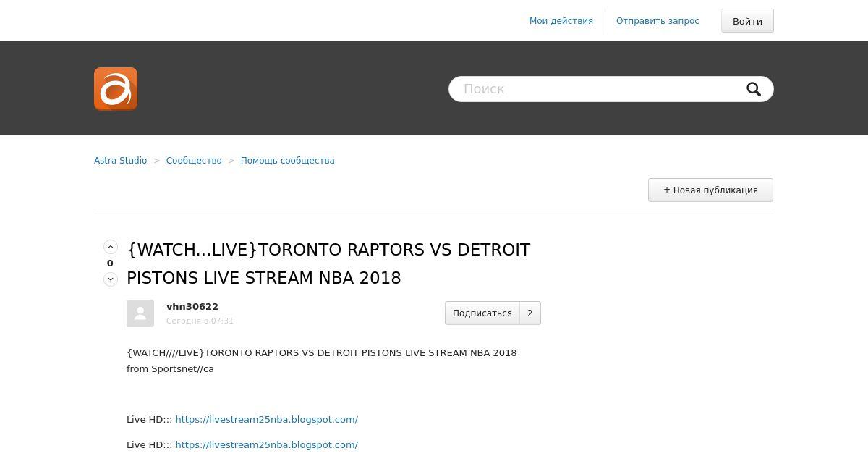The height and width of the screenshot is (456, 868).
Task: Open author name vhn30622
Action: tap(192, 307)
